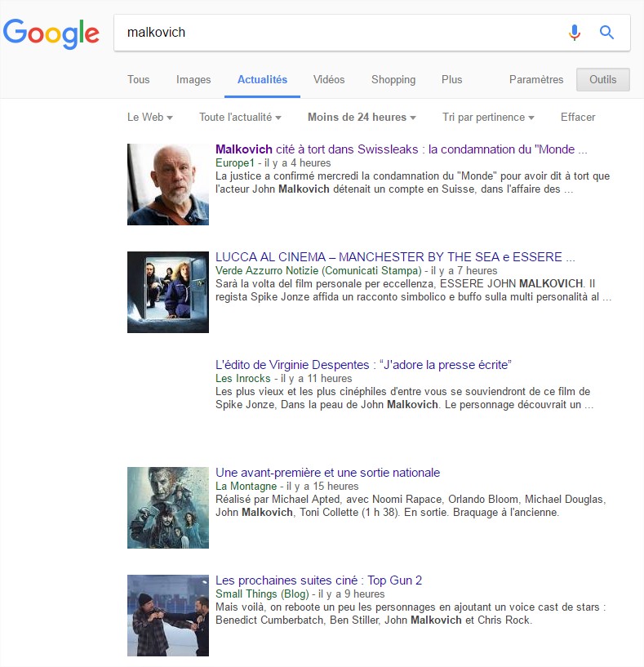Image resolution: width=644 pixels, height=667 pixels.
Task: Open LUCCA AL CINEMA article link
Action: (395, 257)
